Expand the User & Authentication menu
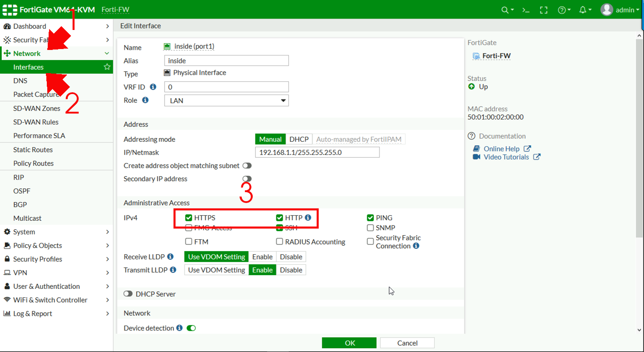Viewport: 644px width, 352px height. [56, 286]
